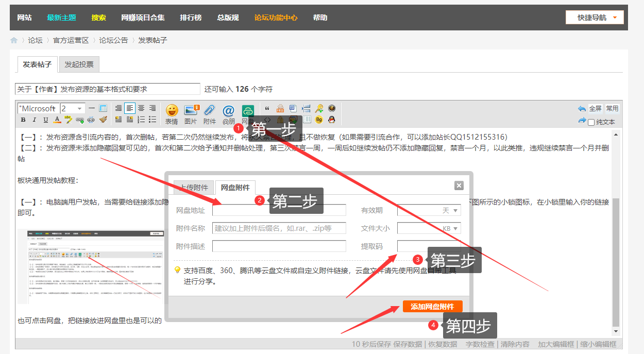Click the undo arrow in the editor

(x=582, y=109)
